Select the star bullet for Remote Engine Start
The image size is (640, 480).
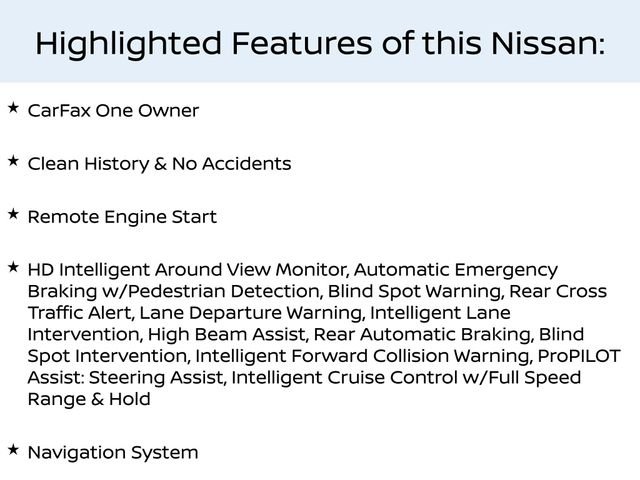(x=13, y=214)
